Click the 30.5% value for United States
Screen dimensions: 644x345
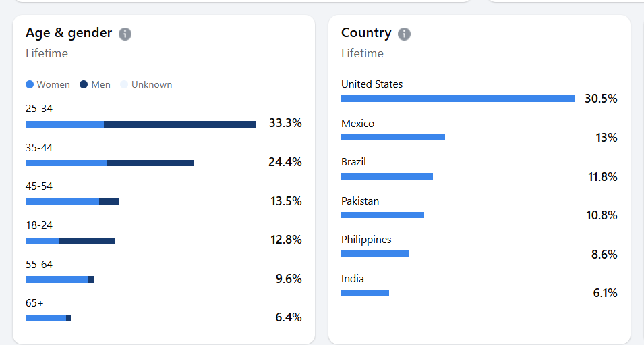point(601,99)
